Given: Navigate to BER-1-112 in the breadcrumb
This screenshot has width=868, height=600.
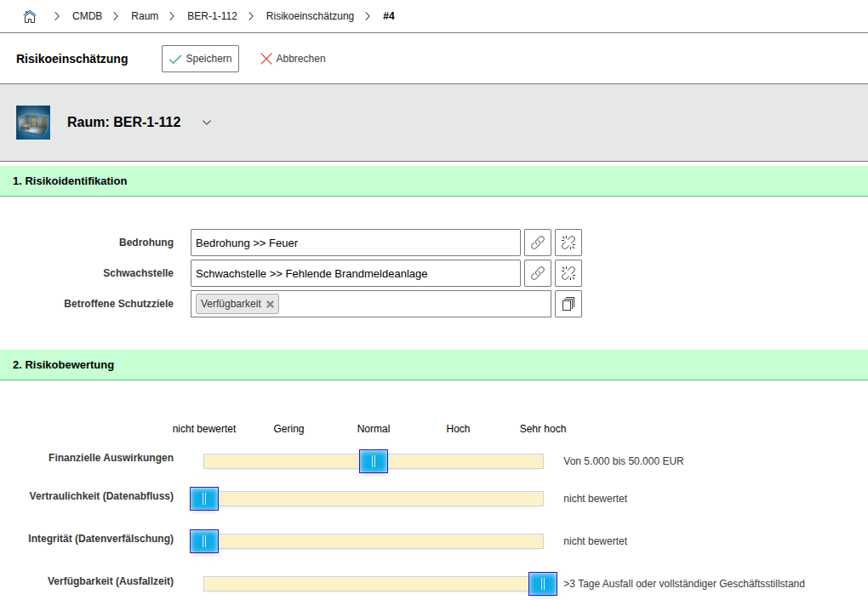Looking at the screenshot, I should click(x=212, y=16).
